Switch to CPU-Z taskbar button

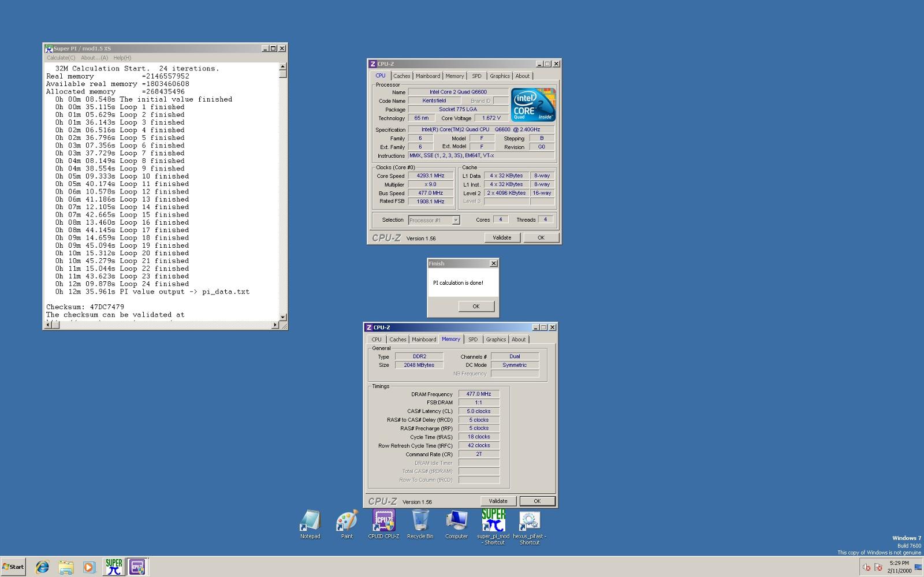137,567
